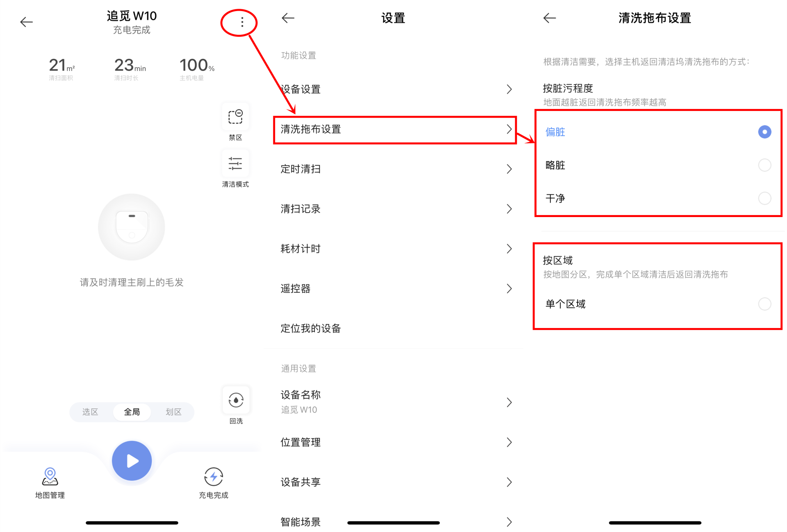Tap the robot vacuum image on the map
This screenshot has height=532, width=787.
pyautogui.click(x=132, y=227)
